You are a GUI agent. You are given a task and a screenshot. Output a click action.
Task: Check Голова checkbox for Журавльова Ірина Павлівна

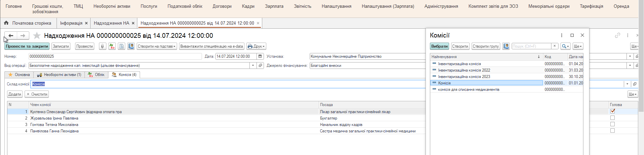pyautogui.click(x=612, y=118)
